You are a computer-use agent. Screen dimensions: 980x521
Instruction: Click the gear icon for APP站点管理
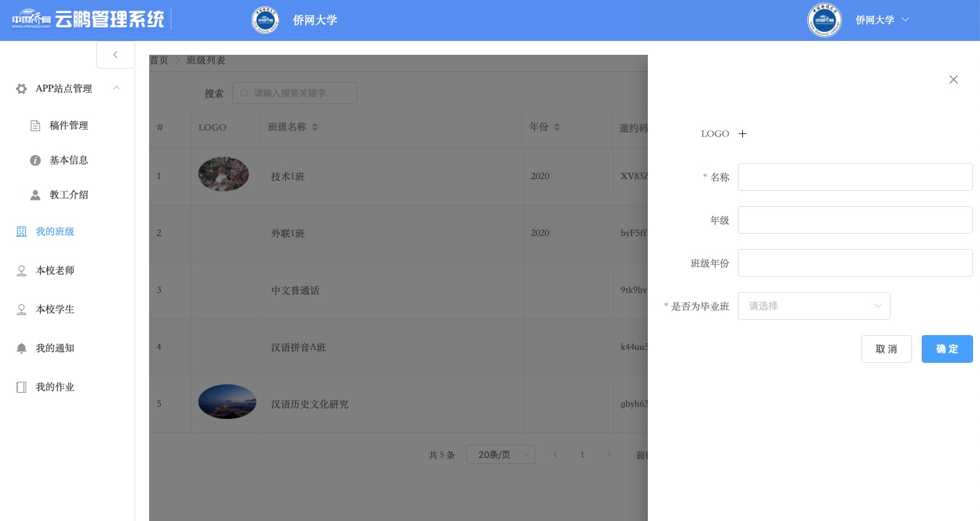22,89
